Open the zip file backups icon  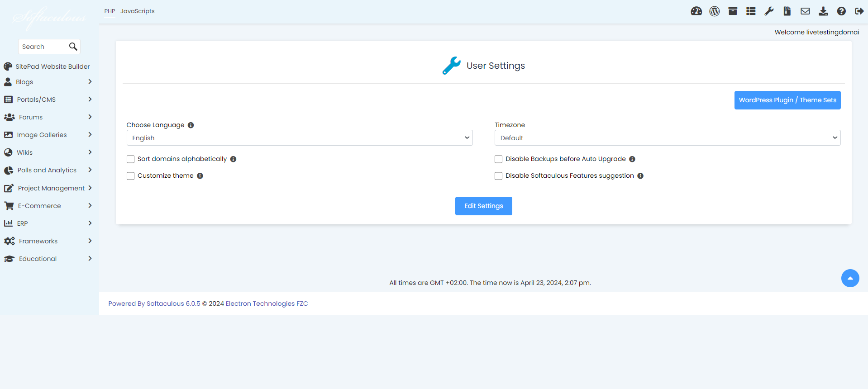click(787, 11)
